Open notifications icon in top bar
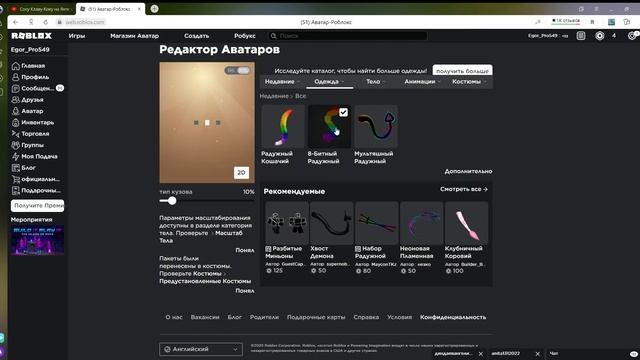The width and height of the screenshot is (640, 360). (x=581, y=36)
